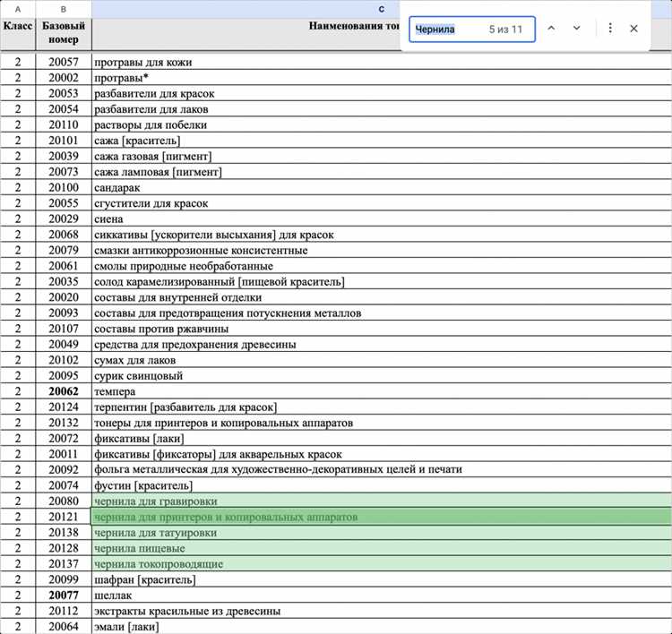Click bold number cell 20077

(64, 595)
